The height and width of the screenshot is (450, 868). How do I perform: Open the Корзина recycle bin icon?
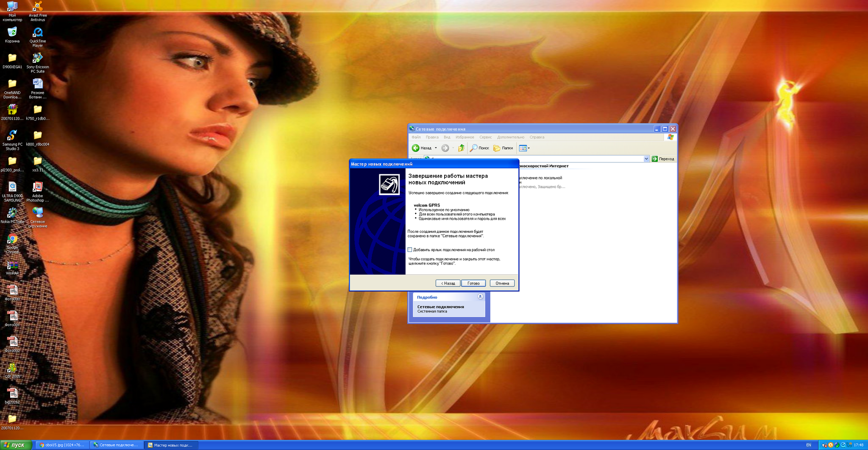click(12, 35)
